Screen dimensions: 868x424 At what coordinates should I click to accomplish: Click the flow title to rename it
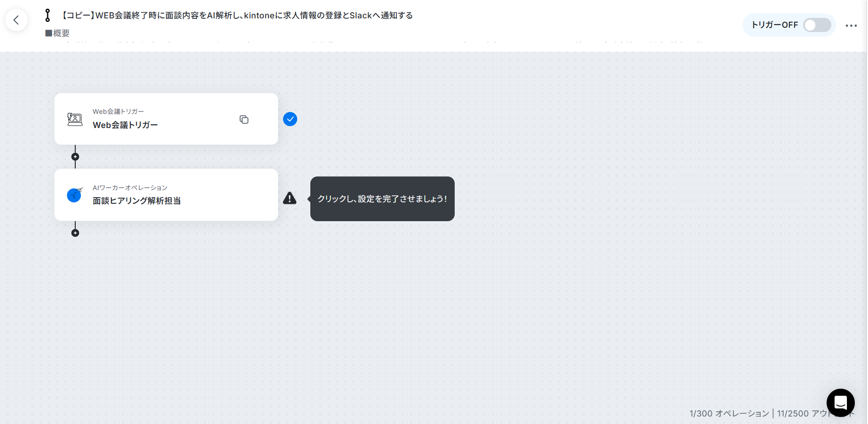[x=237, y=16]
